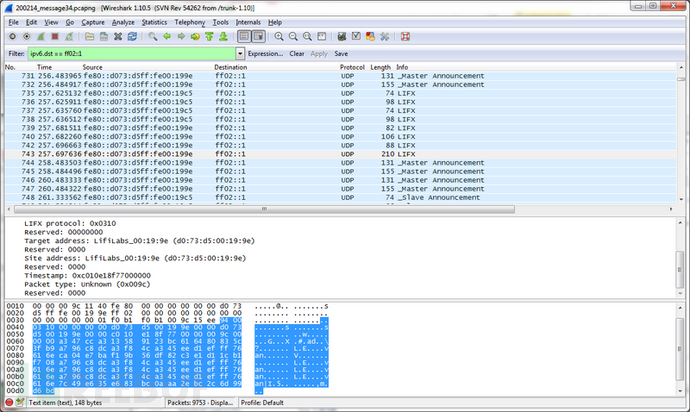Go back in packet history
The height and width of the screenshot is (412, 690).
tap(167, 37)
